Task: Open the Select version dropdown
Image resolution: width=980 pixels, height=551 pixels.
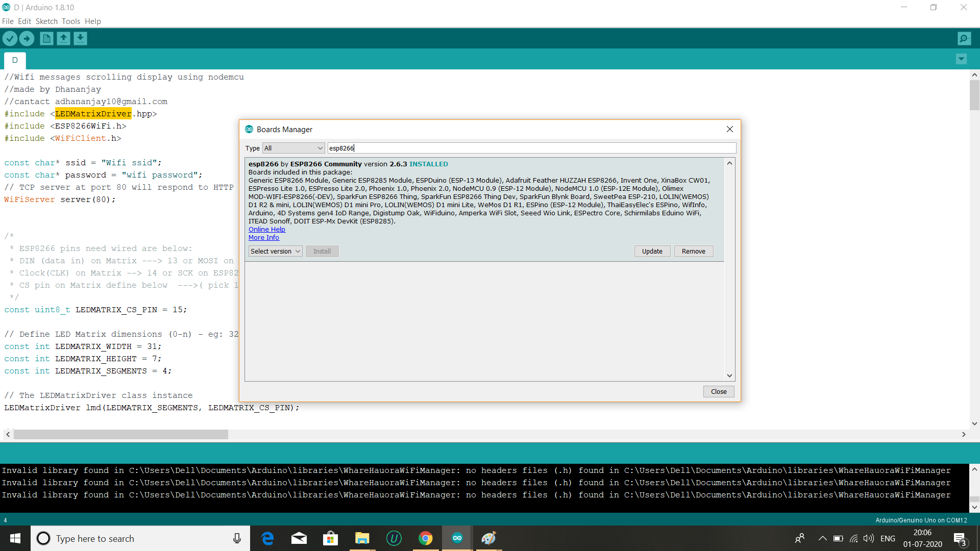Action: 275,252
